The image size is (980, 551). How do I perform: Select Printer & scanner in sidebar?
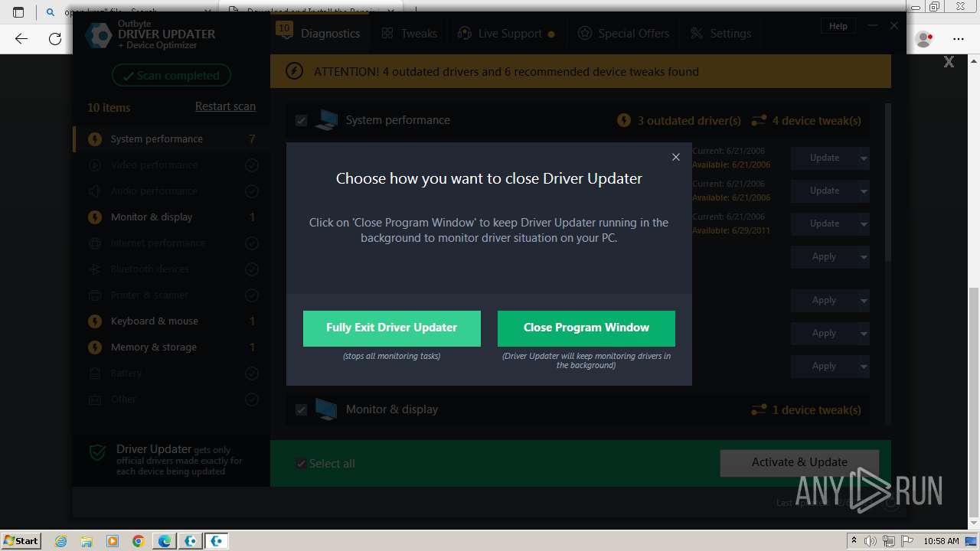(171, 295)
